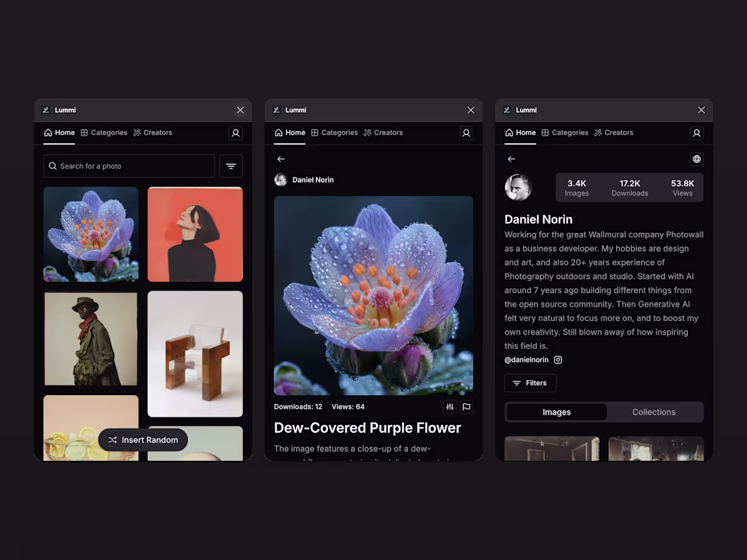The width and height of the screenshot is (747, 560).
Task: Go to the Home tab
Action: (59, 132)
